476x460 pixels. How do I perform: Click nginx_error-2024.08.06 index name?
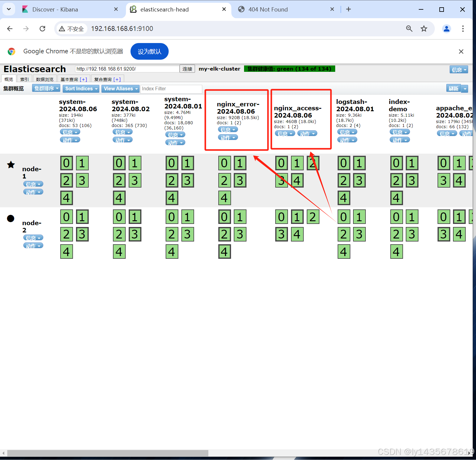[x=238, y=108]
